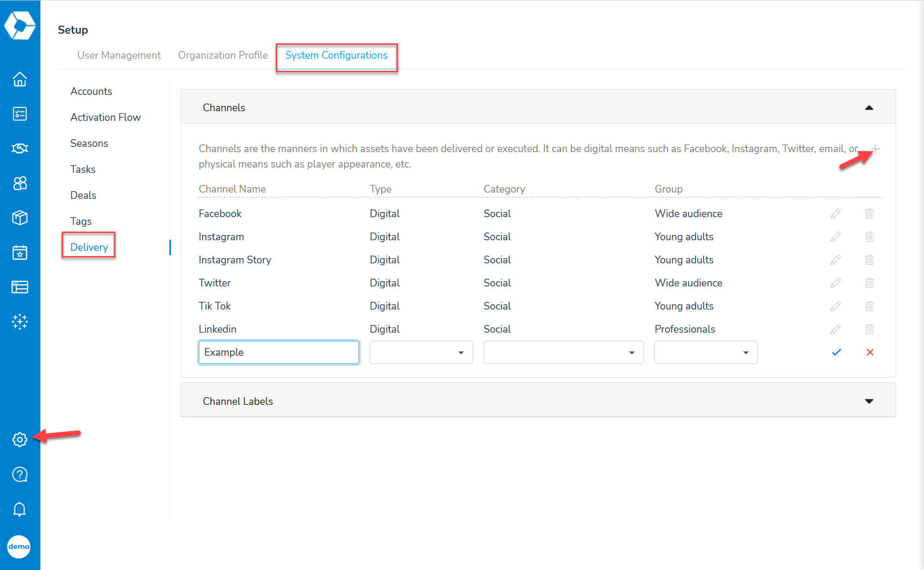Delete the Tik Tok channel row
The image size is (924, 570).
[x=870, y=306]
